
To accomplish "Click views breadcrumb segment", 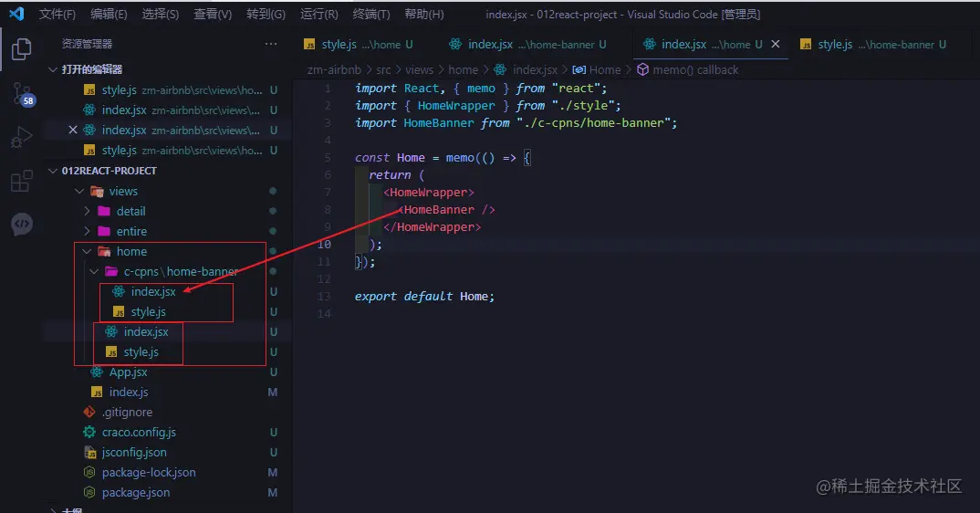I will 419,69.
